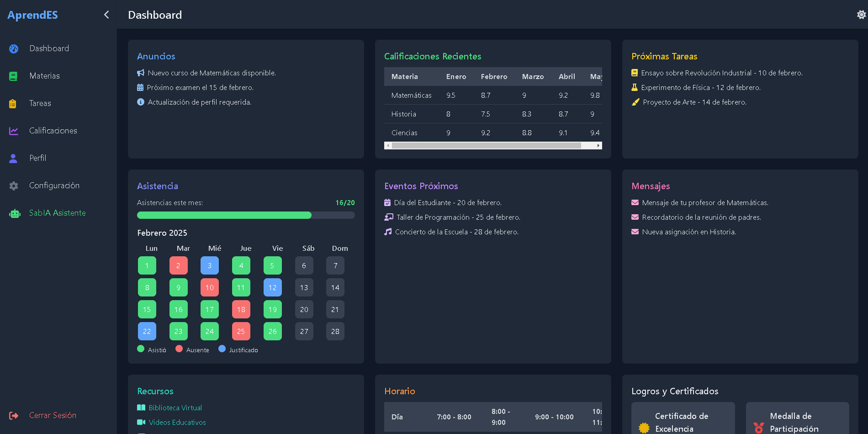Click the Materias book icon
Viewport: 868px width, 434px height.
click(x=13, y=76)
